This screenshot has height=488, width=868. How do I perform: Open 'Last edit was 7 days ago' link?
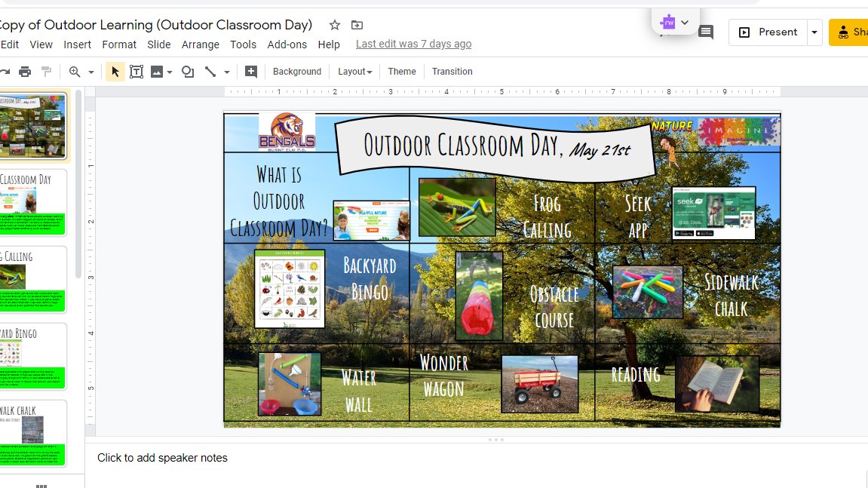pos(413,44)
